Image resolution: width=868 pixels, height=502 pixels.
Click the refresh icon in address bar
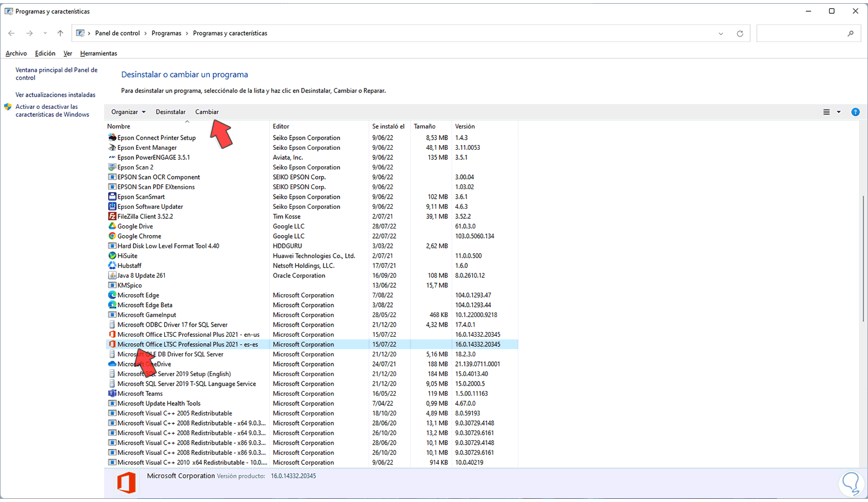click(740, 33)
